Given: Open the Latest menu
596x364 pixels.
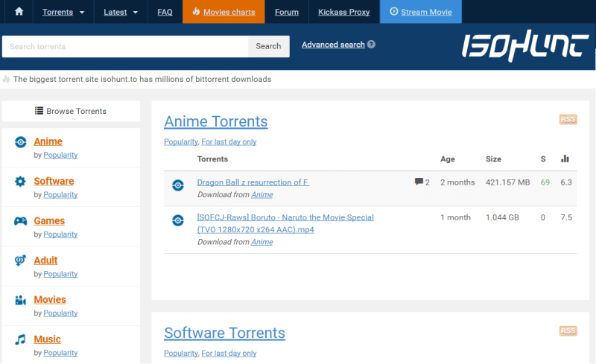Looking at the screenshot, I should (x=115, y=12).
